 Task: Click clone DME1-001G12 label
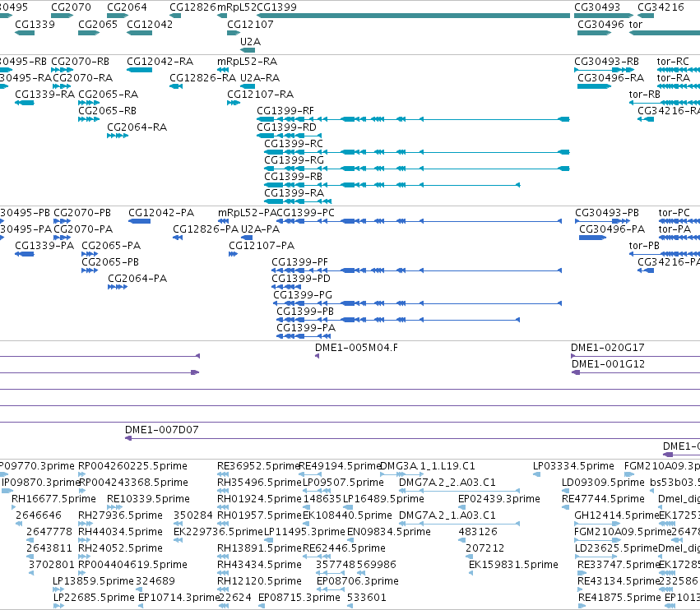609,364
